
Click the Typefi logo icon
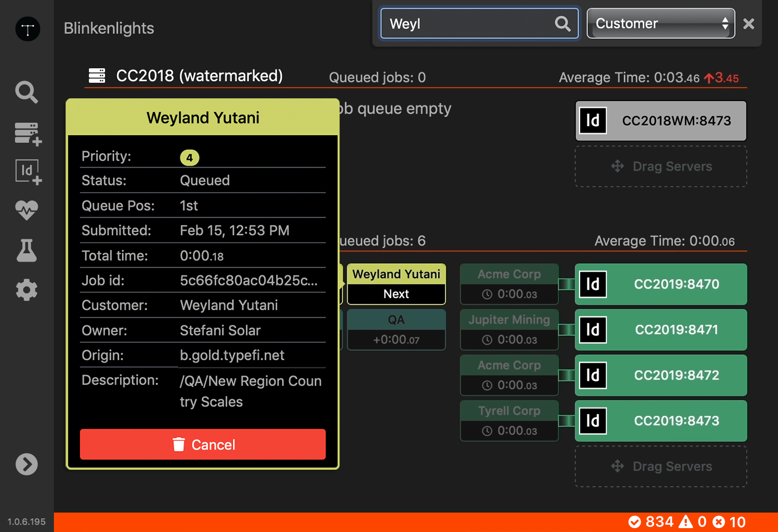27,29
